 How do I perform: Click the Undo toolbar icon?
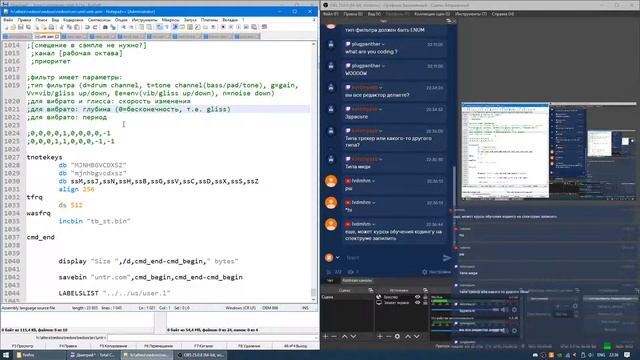(x=87, y=27)
